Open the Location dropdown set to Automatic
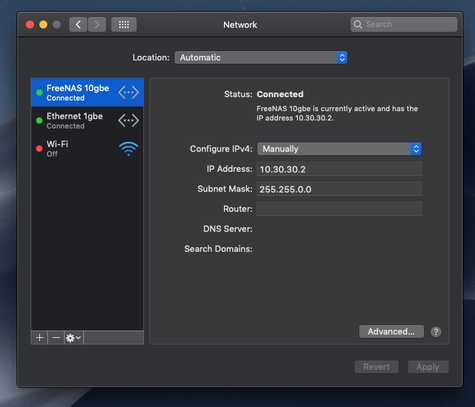Image resolution: width=475 pixels, height=407 pixels. [x=261, y=58]
